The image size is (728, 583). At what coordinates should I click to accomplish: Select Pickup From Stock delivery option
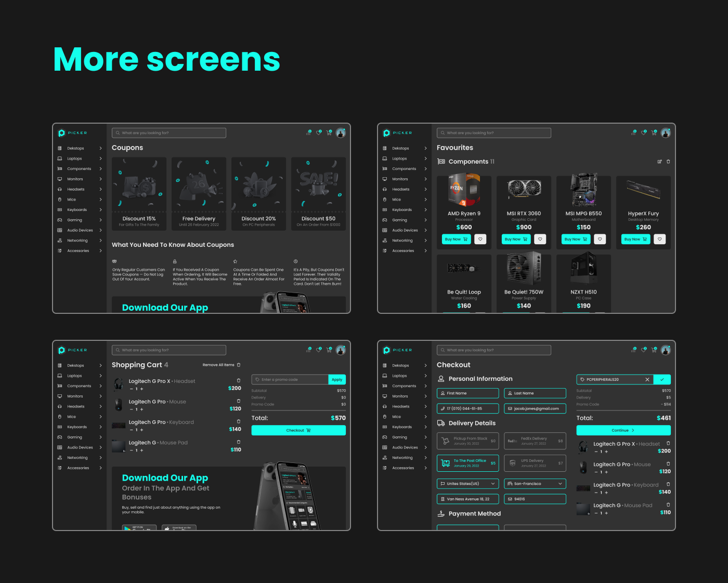(468, 441)
